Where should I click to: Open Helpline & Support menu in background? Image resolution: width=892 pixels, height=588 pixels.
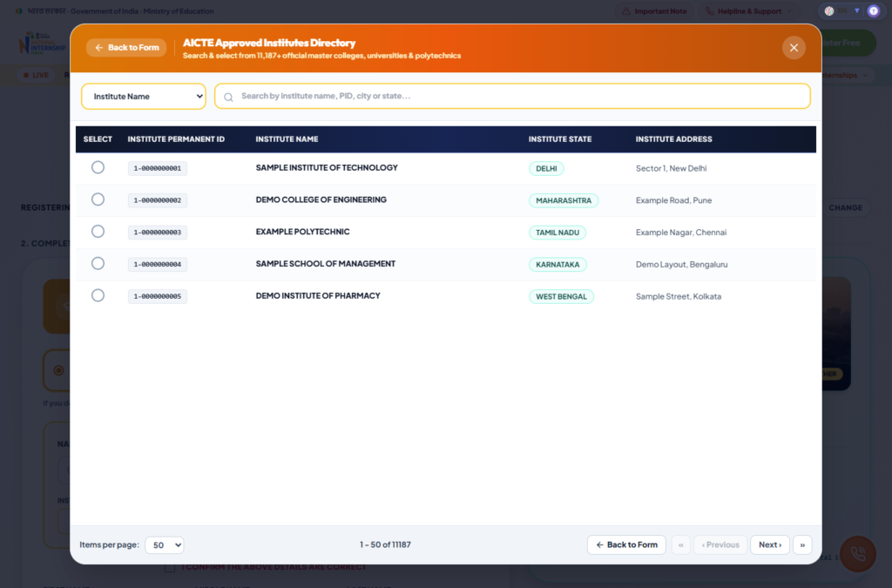coord(748,11)
